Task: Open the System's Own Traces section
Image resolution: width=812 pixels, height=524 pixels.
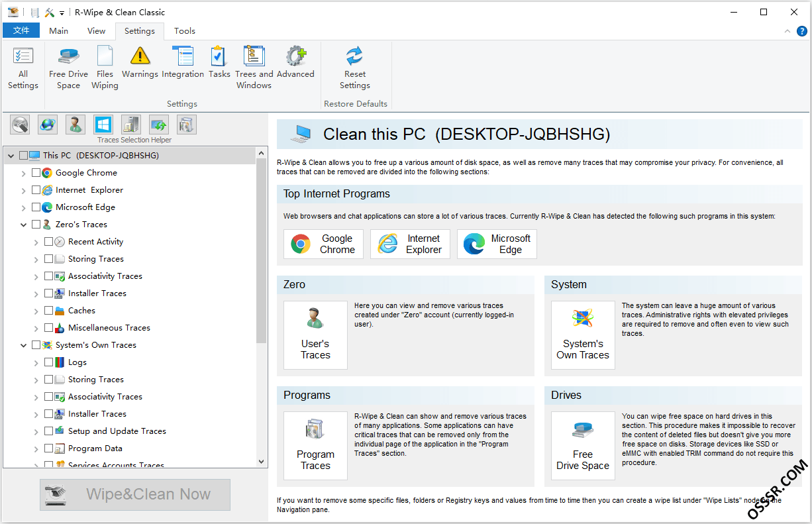Action: (x=583, y=335)
